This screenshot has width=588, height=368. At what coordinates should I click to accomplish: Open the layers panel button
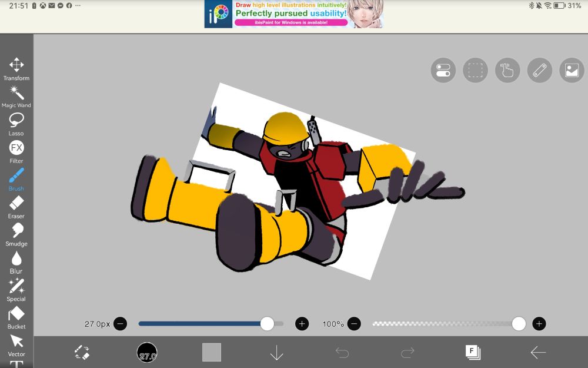tap(473, 352)
